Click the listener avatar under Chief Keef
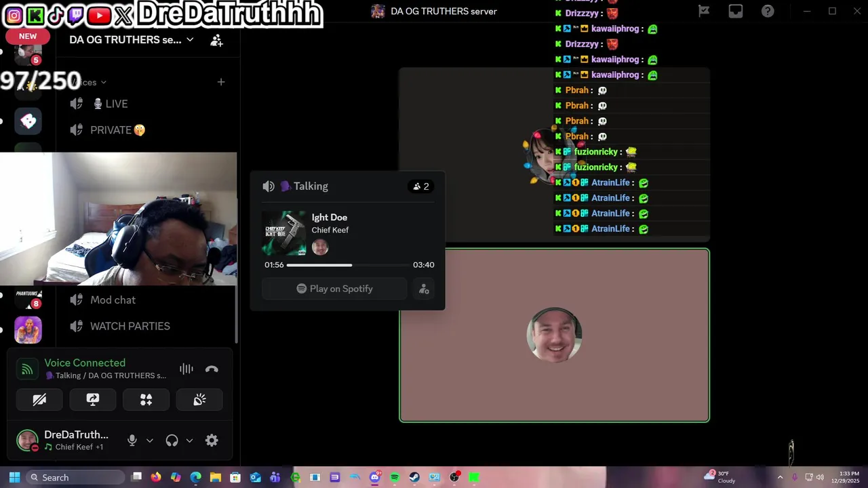The image size is (868, 488). (x=320, y=247)
